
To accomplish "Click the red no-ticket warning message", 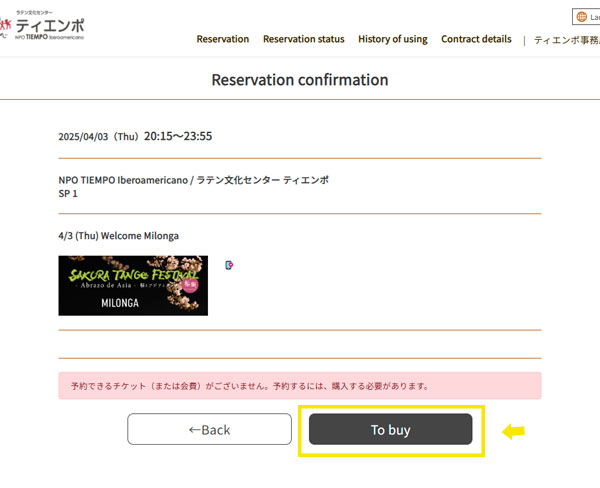I will pos(299,385).
